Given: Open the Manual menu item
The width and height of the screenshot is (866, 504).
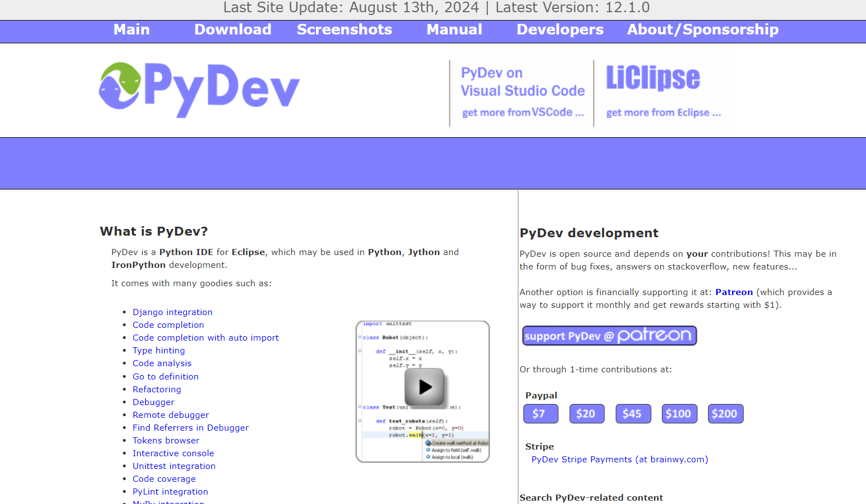Looking at the screenshot, I should [x=454, y=29].
